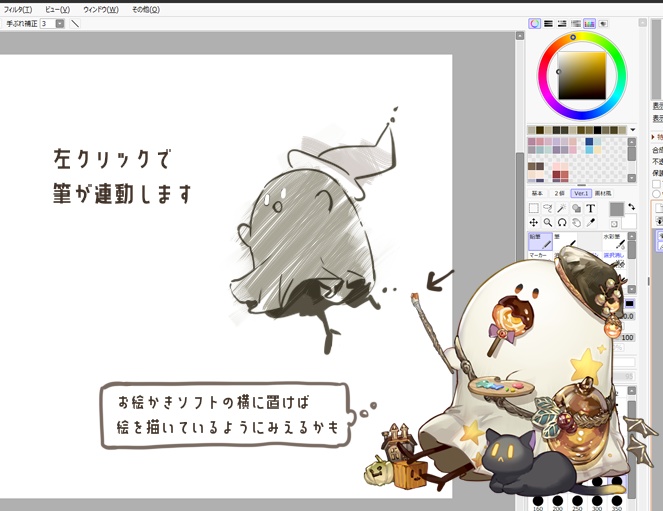Click the 手ぶれ補正 value field showing 3
Screen dimensions: 663x511
tap(47, 24)
